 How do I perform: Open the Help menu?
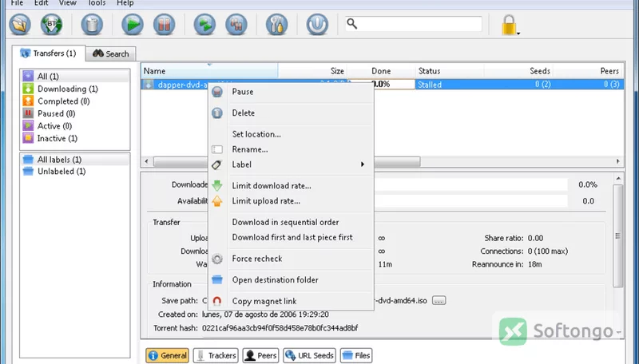pyautogui.click(x=125, y=3)
